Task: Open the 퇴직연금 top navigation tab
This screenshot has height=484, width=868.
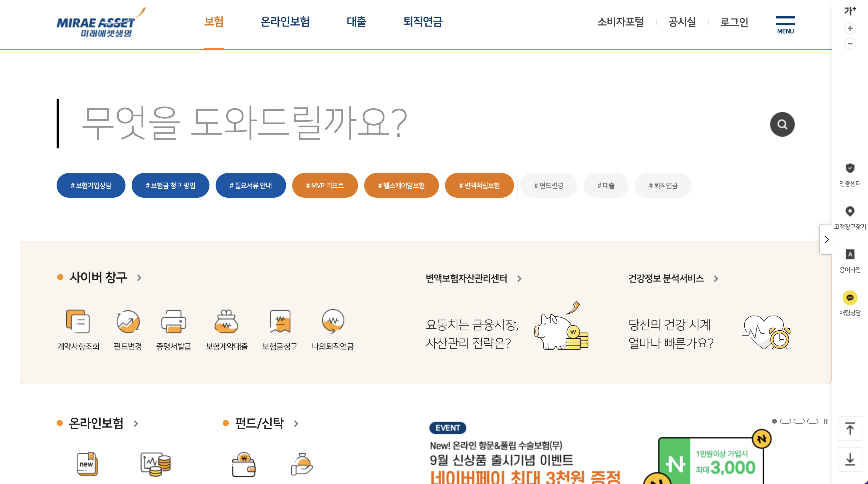Action: [x=423, y=22]
